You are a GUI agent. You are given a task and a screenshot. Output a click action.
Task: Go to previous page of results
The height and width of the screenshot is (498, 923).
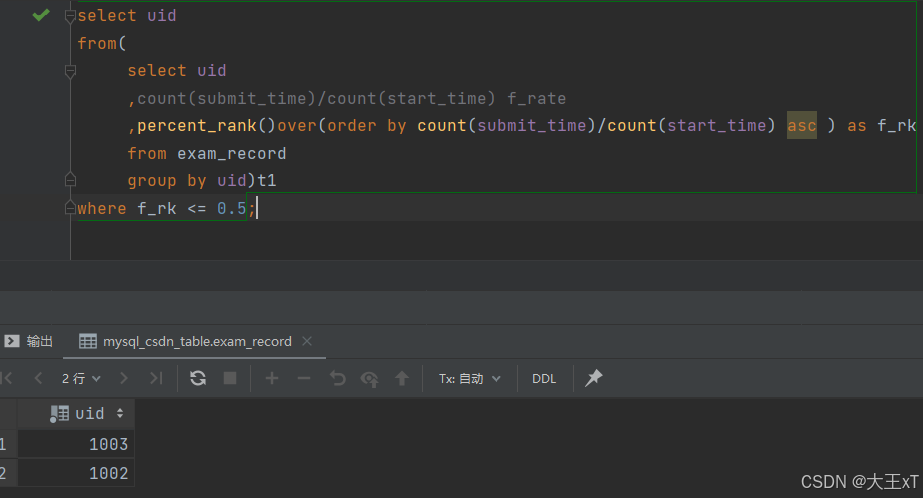point(39,378)
